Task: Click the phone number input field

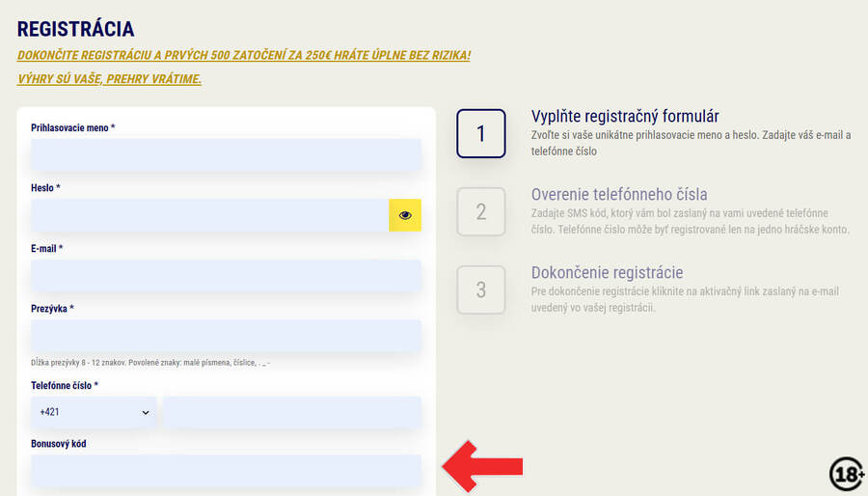Action: (x=292, y=412)
